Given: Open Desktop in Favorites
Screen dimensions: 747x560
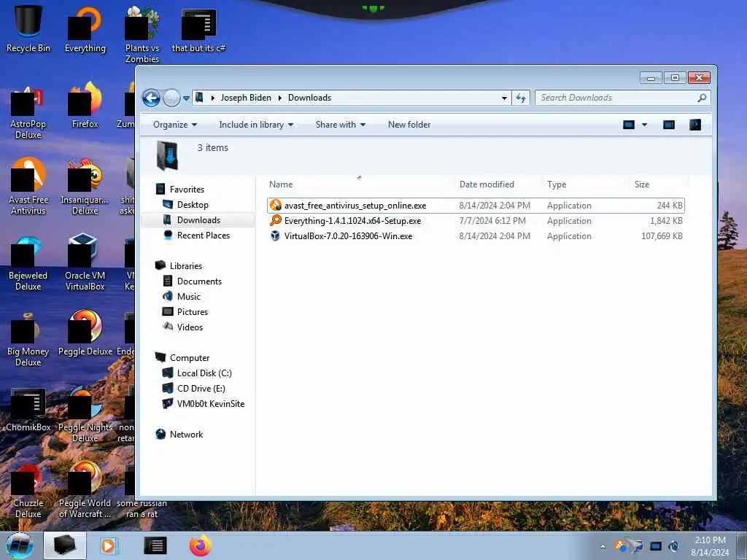Looking at the screenshot, I should click(x=193, y=205).
